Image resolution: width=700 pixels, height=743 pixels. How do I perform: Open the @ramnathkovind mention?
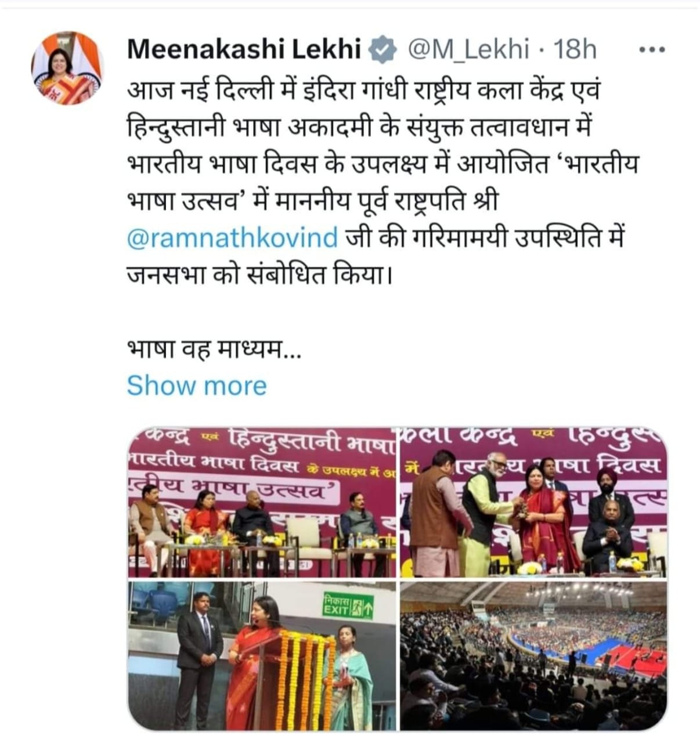coord(232,239)
